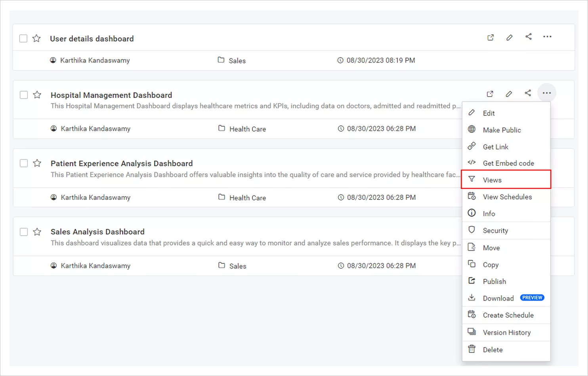This screenshot has width=588, height=376.
Task: Click Health Care category of Hospital Management Dashboard
Action: tap(242, 129)
